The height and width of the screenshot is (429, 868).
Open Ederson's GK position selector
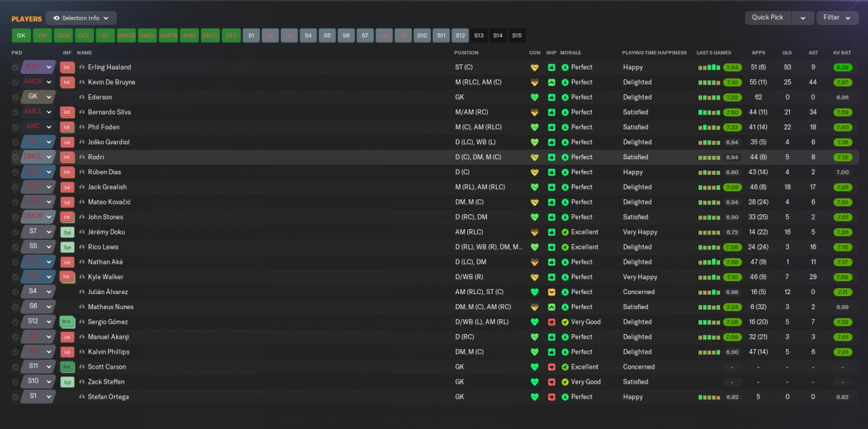tap(38, 97)
